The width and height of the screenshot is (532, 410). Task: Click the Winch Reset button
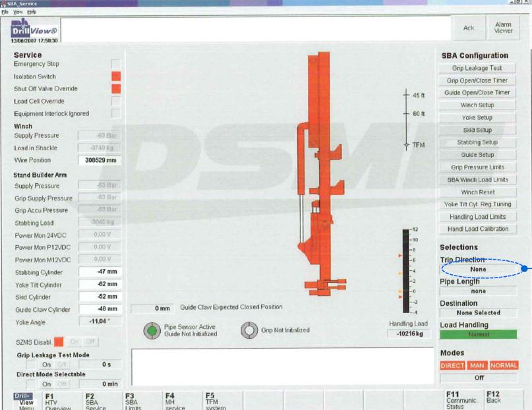pyautogui.click(x=478, y=192)
